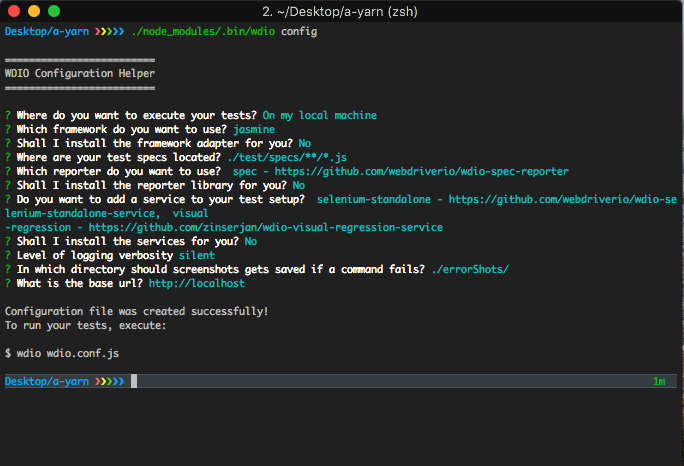Click 'What is the base url?' question
Viewport: 684px width, 466px height.
79,283
